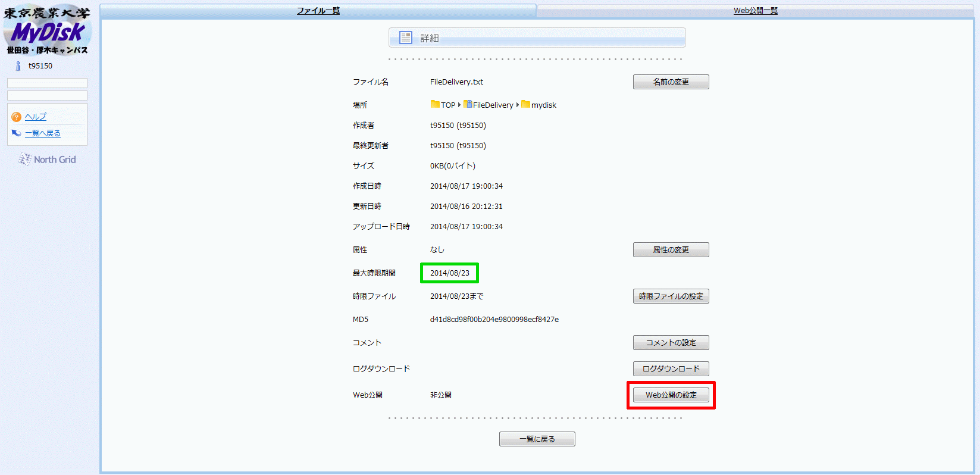Open the ヘルプ link in sidebar

click(36, 117)
